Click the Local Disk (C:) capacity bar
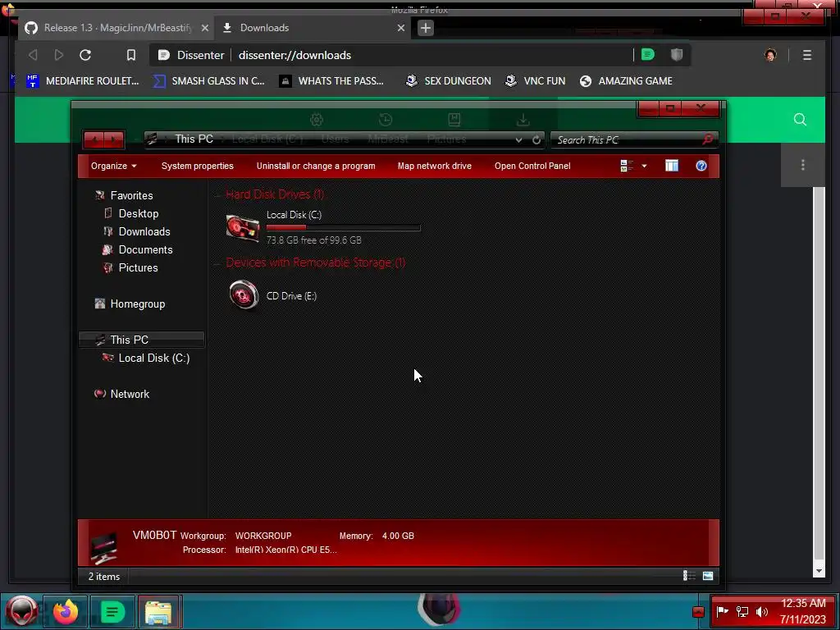The image size is (840, 630). tap(344, 228)
